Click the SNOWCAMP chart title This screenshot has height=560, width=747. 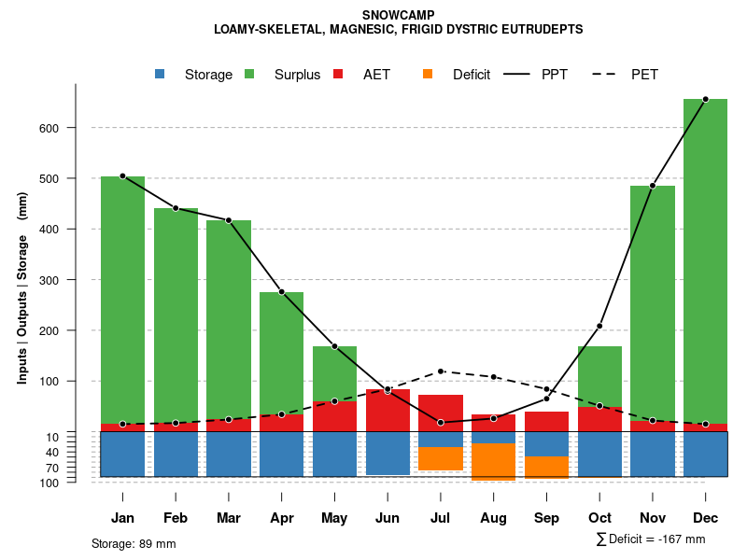(398, 15)
